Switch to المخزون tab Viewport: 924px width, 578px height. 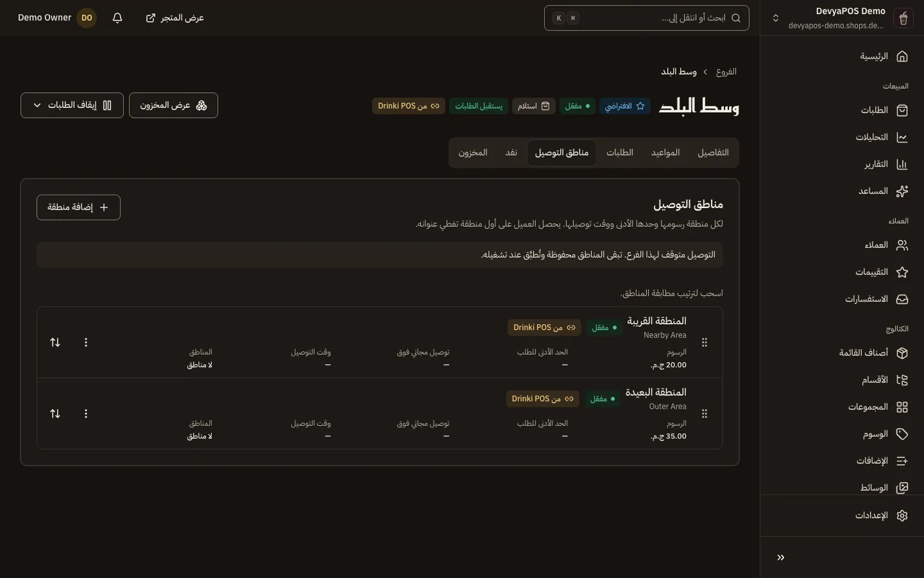[473, 153]
